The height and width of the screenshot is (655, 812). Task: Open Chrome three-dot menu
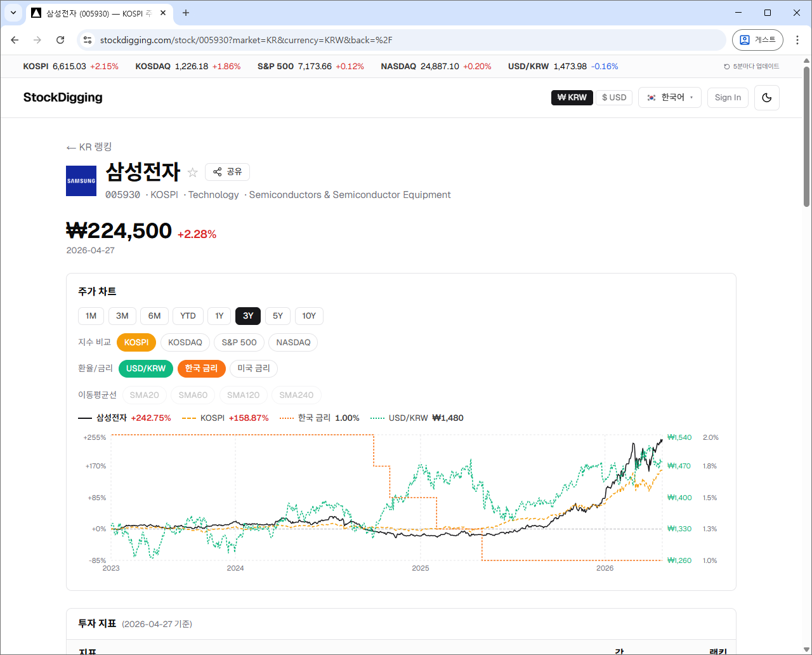click(797, 40)
